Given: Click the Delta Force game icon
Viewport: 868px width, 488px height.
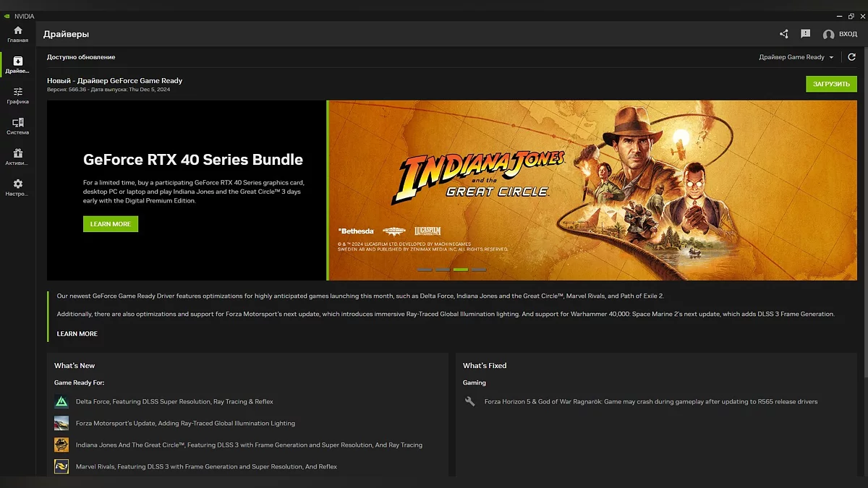Looking at the screenshot, I should [x=61, y=402].
